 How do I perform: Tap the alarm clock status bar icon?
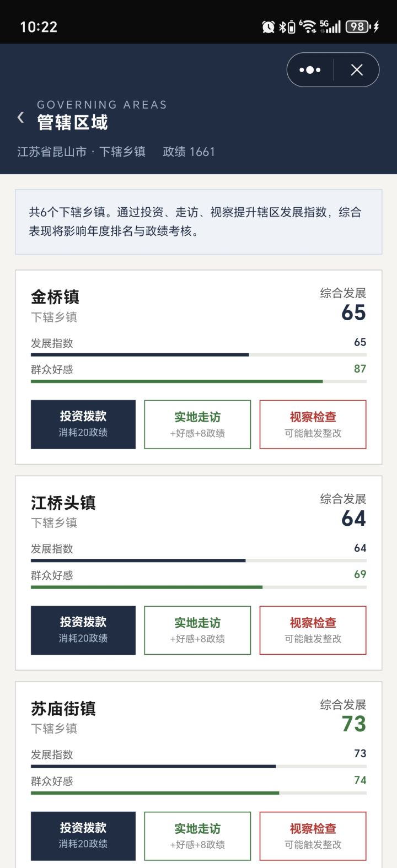pyautogui.click(x=269, y=26)
